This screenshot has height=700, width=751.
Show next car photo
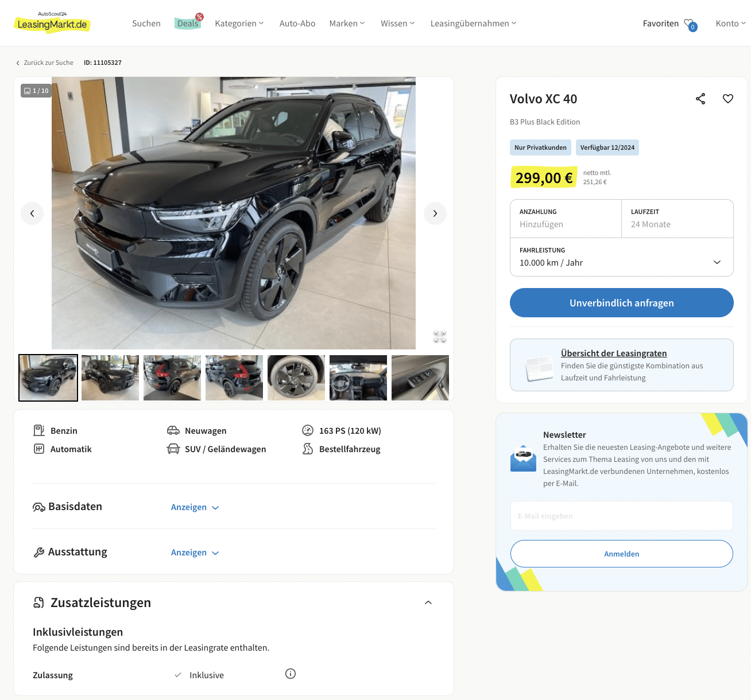[x=435, y=213]
